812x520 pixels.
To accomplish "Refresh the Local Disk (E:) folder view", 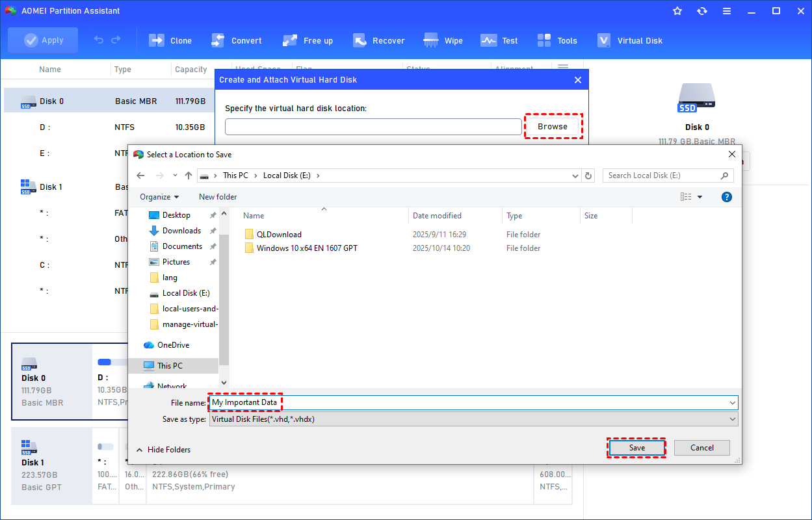I will coord(589,175).
